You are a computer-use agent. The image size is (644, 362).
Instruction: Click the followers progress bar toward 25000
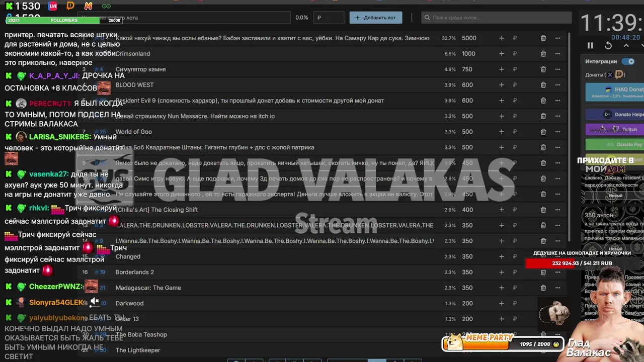point(63,20)
